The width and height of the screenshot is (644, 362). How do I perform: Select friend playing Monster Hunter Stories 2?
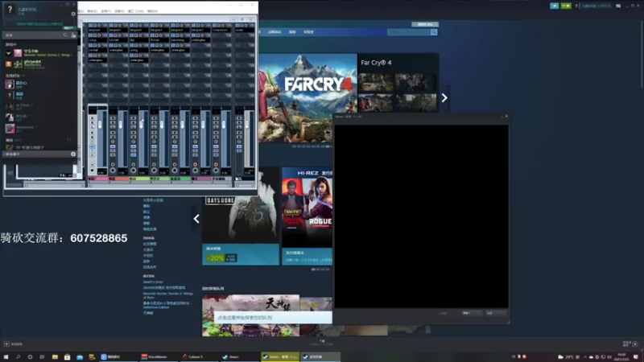(39, 53)
